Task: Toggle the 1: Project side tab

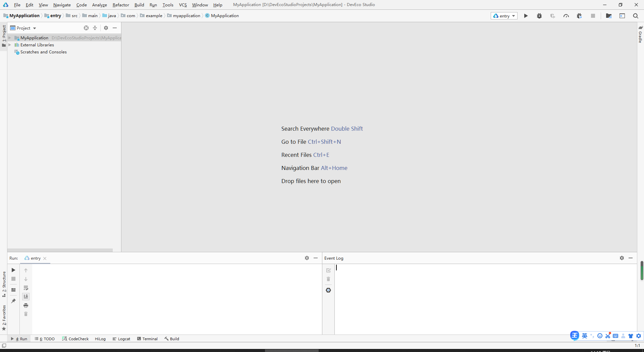Action: (x=4, y=36)
